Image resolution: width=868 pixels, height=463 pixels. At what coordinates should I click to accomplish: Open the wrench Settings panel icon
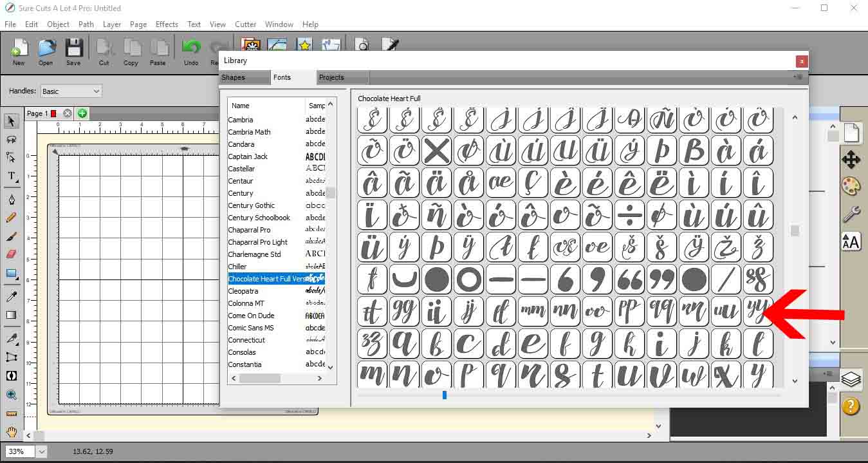tap(851, 214)
